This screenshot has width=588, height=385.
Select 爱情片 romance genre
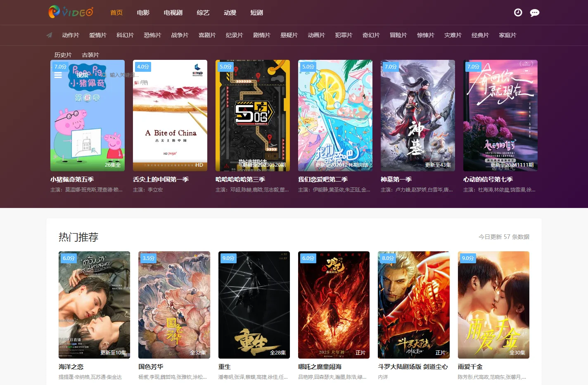(x=98, y=35)
